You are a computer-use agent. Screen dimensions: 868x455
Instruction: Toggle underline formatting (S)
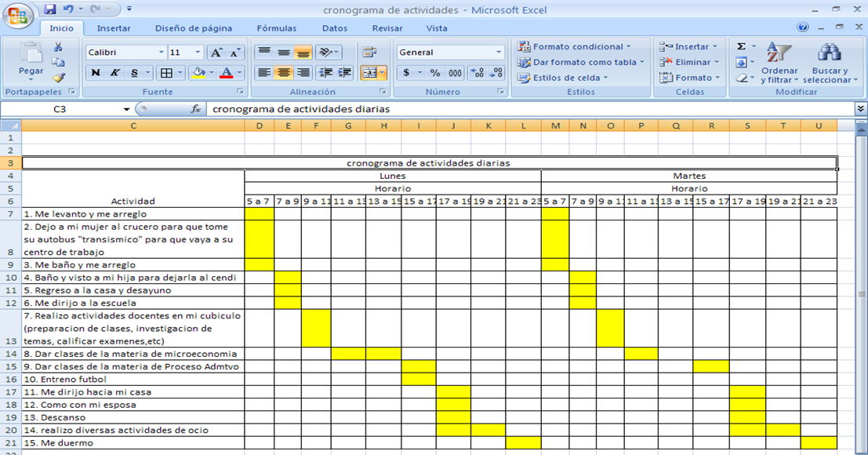tap(134, 72)
